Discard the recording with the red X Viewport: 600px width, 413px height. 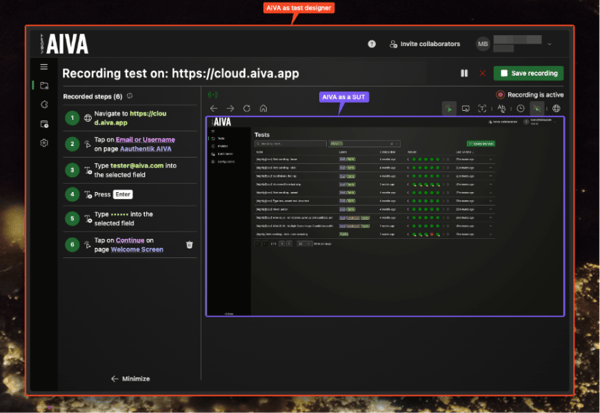click(482, 73)
